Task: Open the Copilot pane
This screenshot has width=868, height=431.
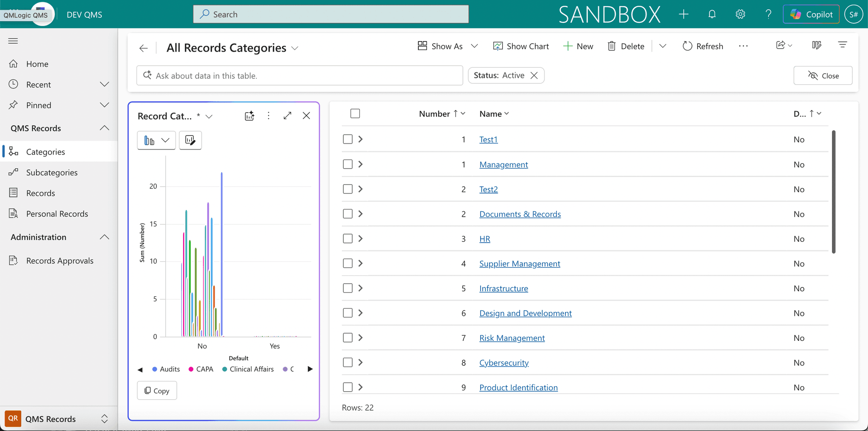Action: tap(811, 14)
